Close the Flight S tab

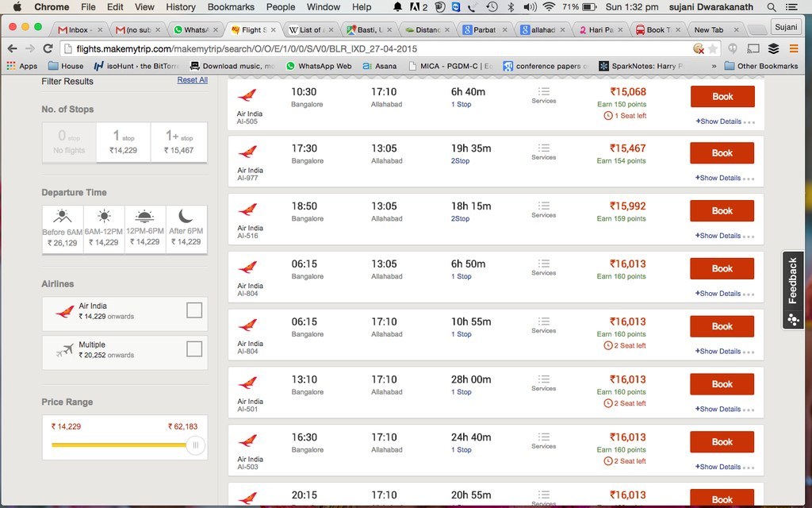tap(274, 29)
